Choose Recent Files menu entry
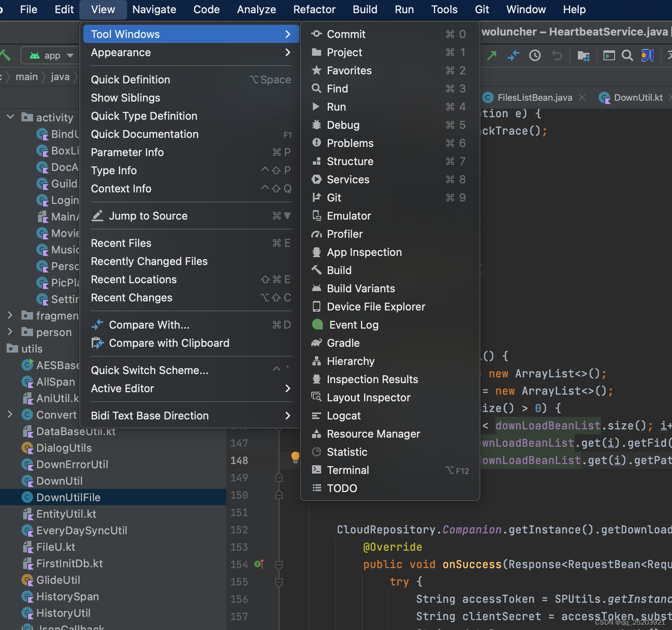Image resolution: width=672 pixels, height=630 pixels. tap(191, 243)
